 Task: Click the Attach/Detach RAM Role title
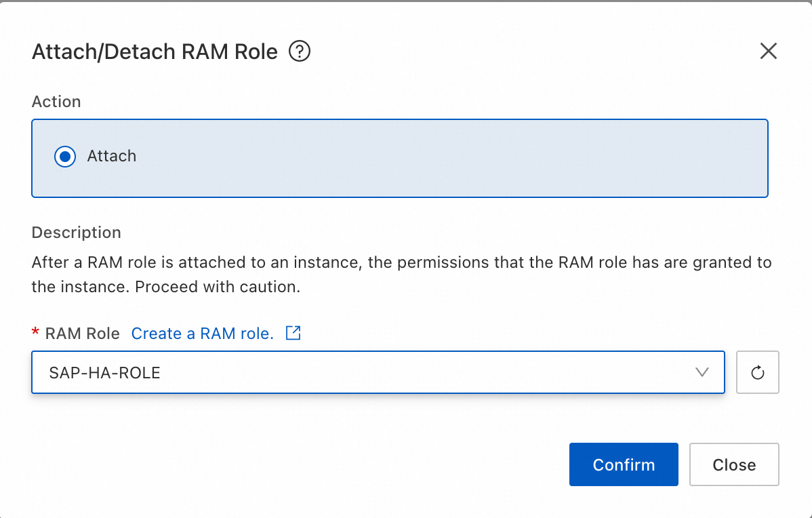tap(155, 52)
